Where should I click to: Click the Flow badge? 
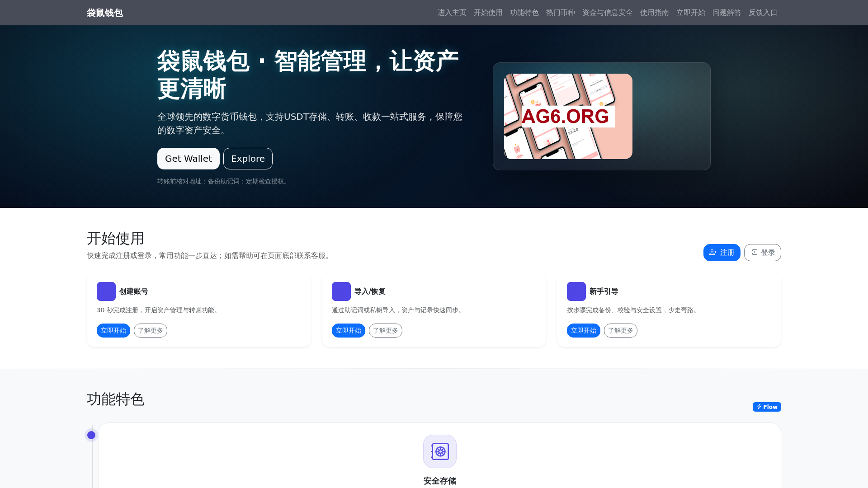(767, 407)
